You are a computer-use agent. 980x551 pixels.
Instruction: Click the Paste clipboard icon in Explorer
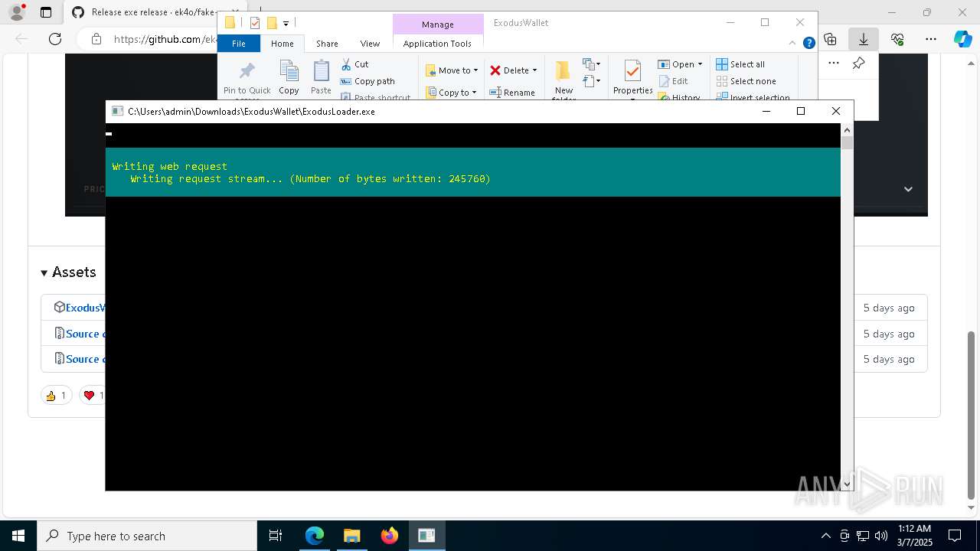[321, 72]
